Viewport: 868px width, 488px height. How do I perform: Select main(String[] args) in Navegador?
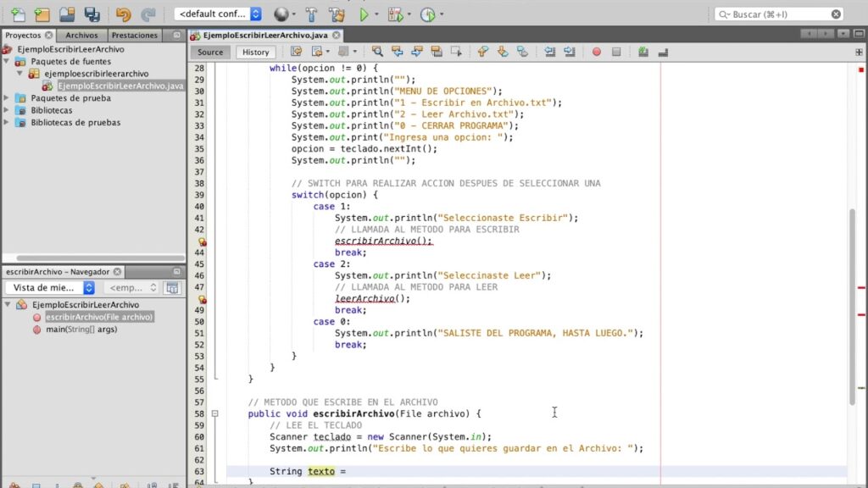point(81,330)
